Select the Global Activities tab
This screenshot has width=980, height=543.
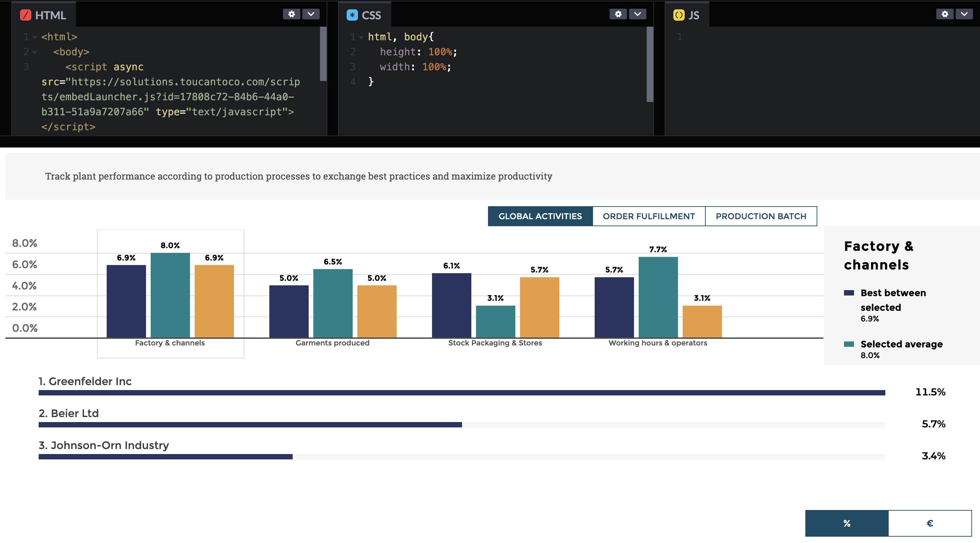pyautogui.click(x=540, y=216)
